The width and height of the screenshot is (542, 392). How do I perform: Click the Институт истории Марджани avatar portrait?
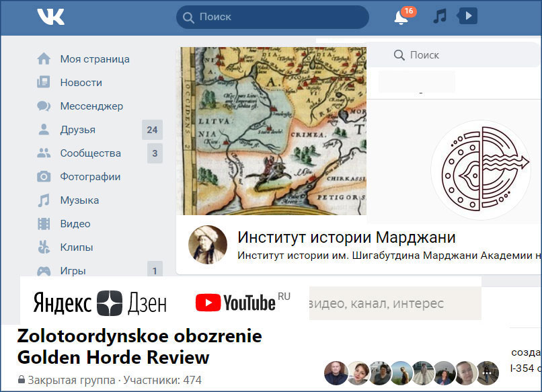point(208,244)
